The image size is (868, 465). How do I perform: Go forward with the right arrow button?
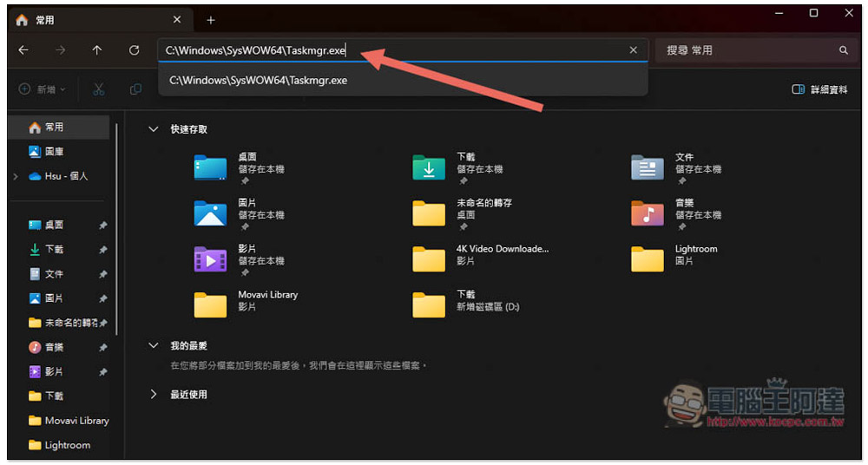tap(61, 50)
